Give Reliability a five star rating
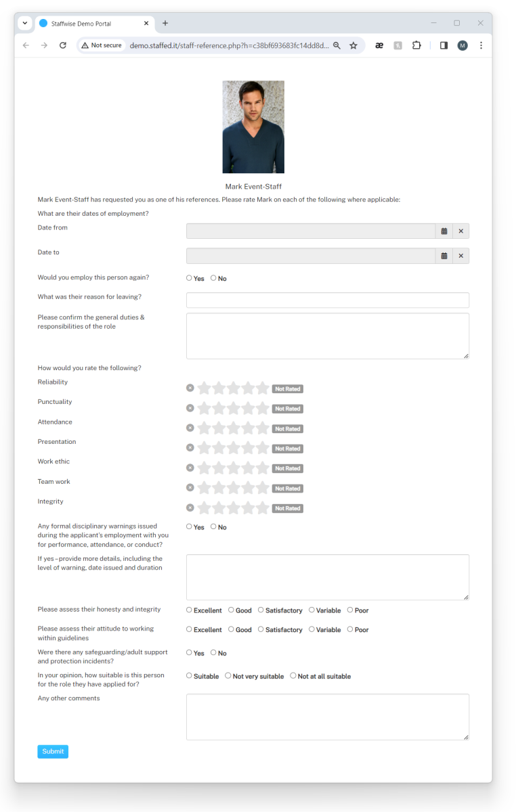The height and width of the screenshot is (812, 516). point(263,388)
